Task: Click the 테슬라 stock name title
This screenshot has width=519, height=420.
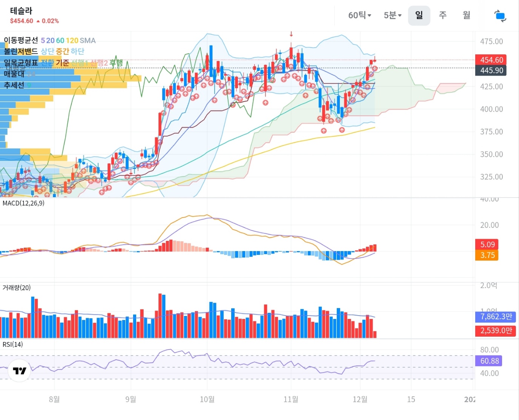Action: pyautogui.click(x=21, y=11)
